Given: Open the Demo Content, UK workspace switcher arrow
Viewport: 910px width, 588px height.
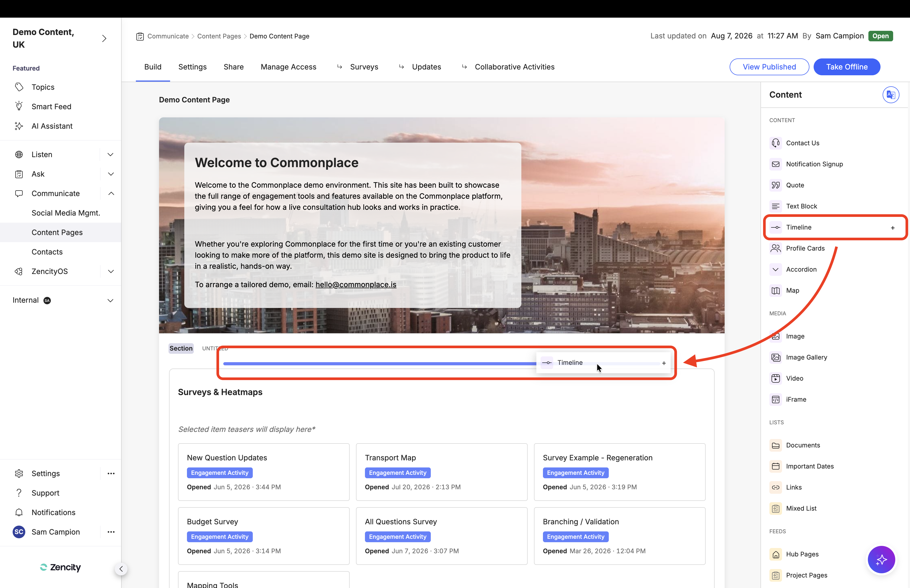Looking at the screenshot, I should (x=104, y=39).
